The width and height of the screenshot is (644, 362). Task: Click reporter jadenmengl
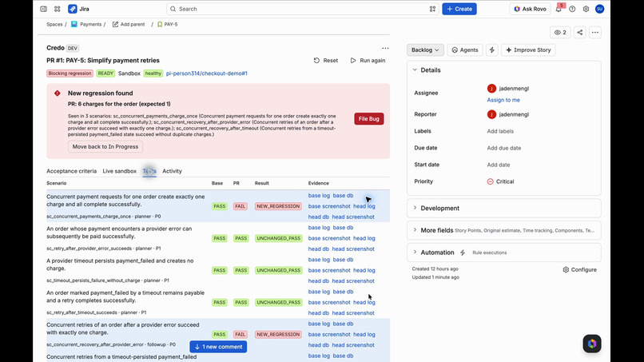point(507,114)
